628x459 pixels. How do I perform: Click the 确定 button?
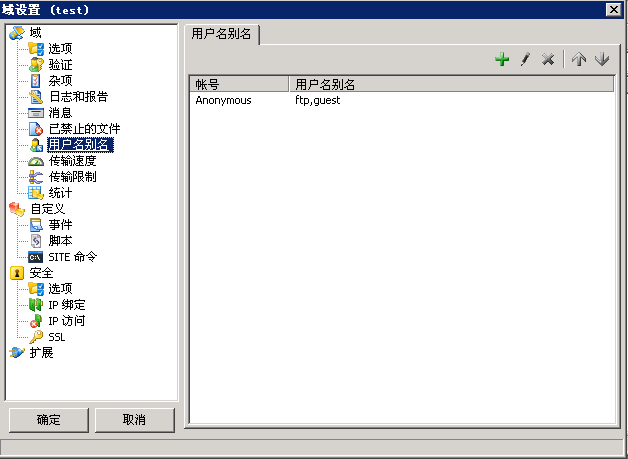click(x=48, y=420)
